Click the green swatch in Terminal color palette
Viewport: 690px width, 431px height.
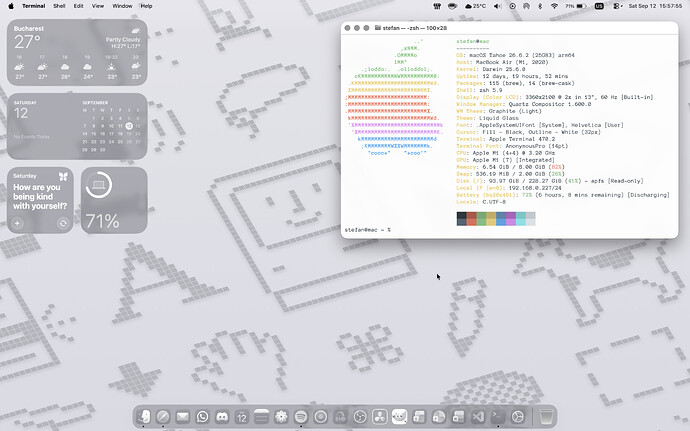click(481, 218)
